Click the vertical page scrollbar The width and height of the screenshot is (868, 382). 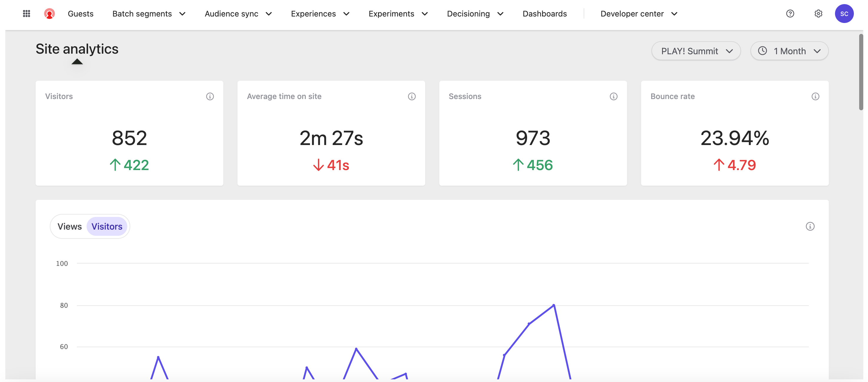[x=861, y=72]
